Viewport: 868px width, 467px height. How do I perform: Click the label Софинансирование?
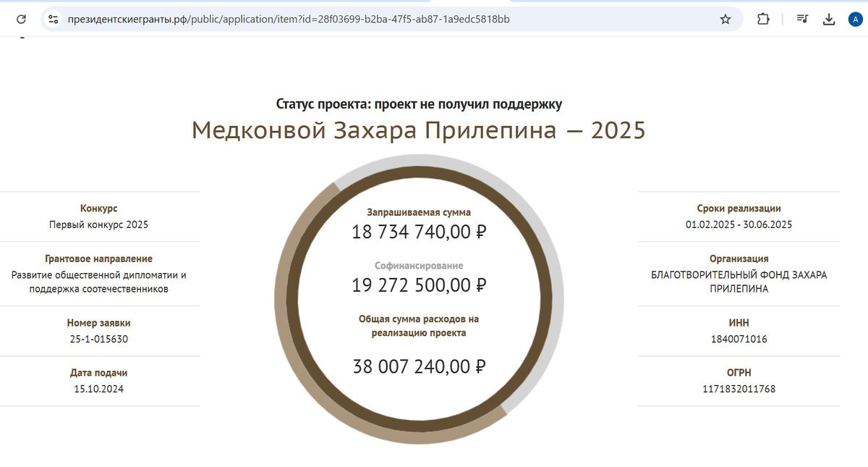pos(419,266)
